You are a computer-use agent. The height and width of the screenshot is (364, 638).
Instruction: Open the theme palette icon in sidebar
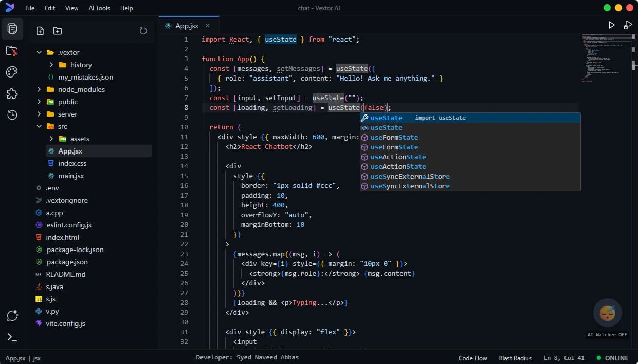click(x=12, y=72)
